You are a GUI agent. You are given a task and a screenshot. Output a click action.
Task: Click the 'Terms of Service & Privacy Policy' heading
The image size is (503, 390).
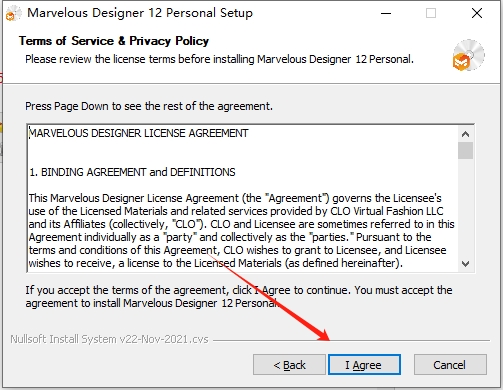click(114, 41)
